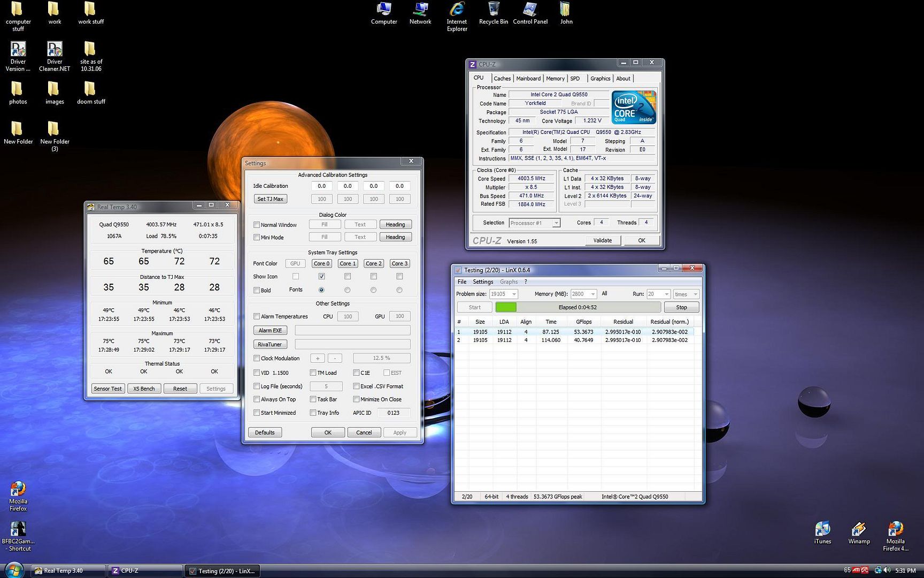This screenshot has height=578, width=924.
Task: Open the 'work stuff' desktop folder
Action: [91, 13]
